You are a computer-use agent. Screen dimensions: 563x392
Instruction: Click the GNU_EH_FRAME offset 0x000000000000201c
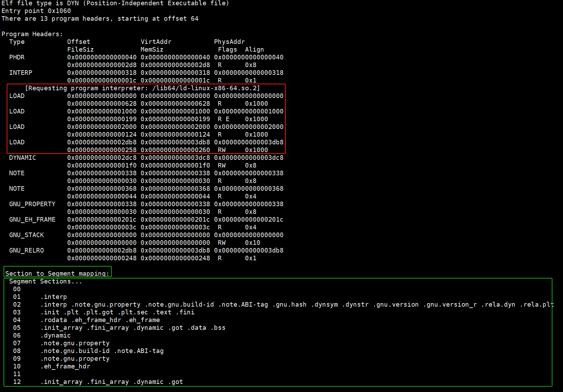click(x=102, y=220)
